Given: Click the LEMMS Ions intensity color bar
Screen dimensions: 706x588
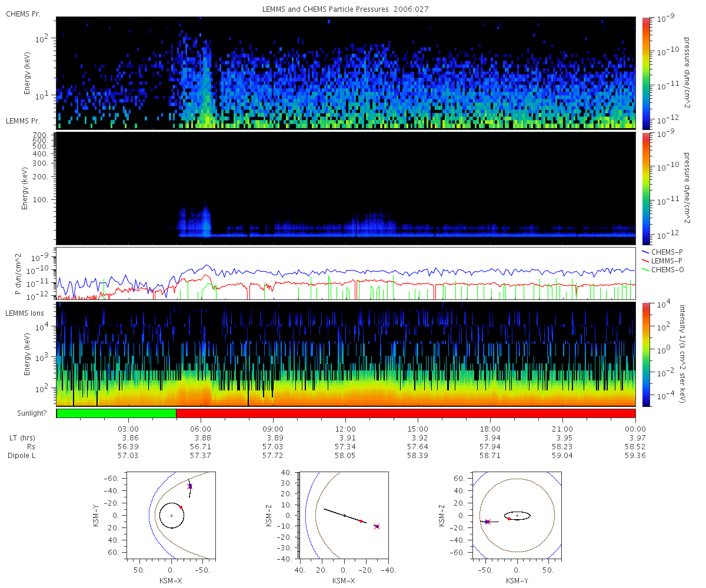Looking at the screenshot, I should pos(645,355).
